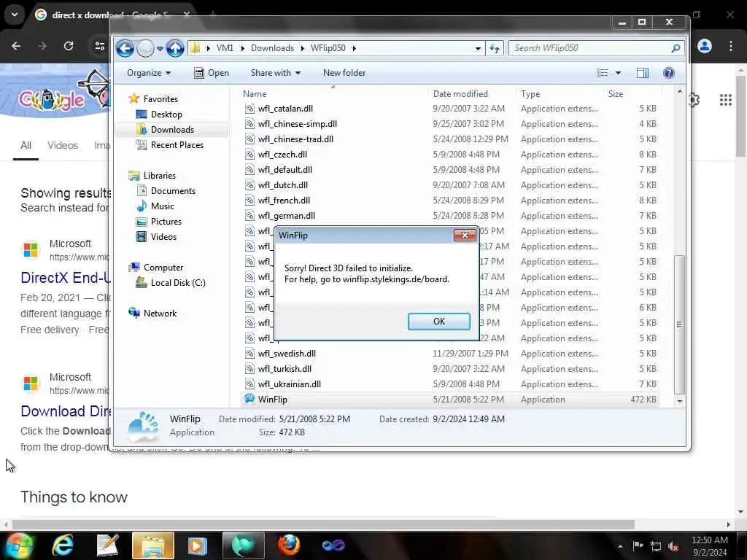Click the file list scroll down arrow
Image resolution: width=747 pixels, height=560 pixels.
(x=679, y=402)
